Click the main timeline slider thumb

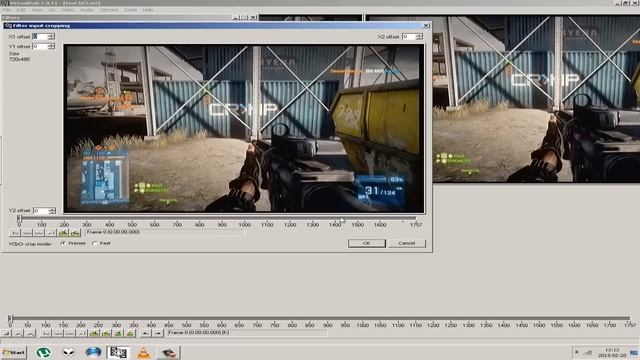(10, 318)
